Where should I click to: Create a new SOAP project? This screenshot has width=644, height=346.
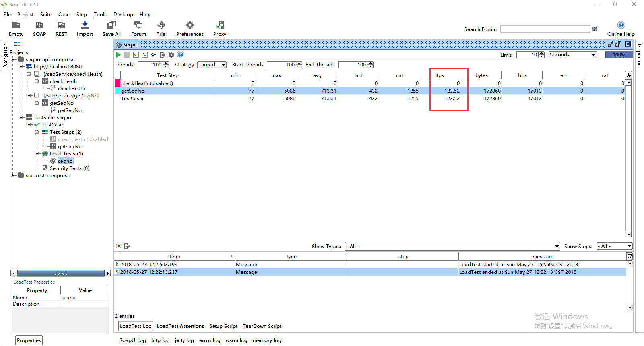click(x=39, y=29)
